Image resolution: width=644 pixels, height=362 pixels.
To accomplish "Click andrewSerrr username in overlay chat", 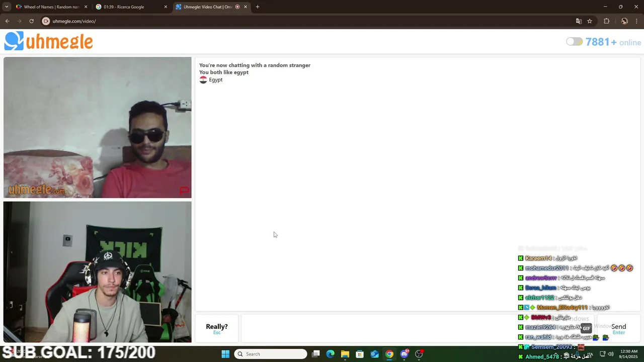I will 541,278.
